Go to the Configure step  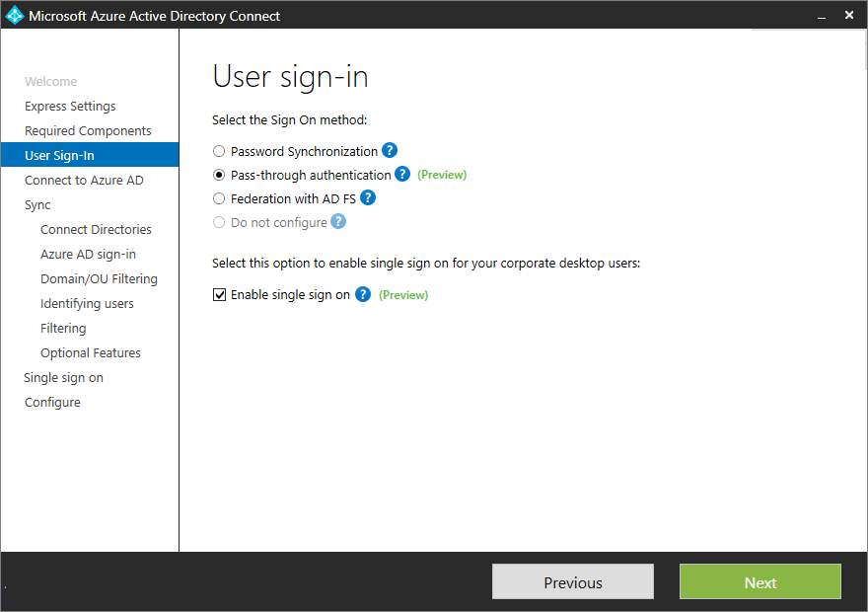pyautogui.click(x=52, y=402)
